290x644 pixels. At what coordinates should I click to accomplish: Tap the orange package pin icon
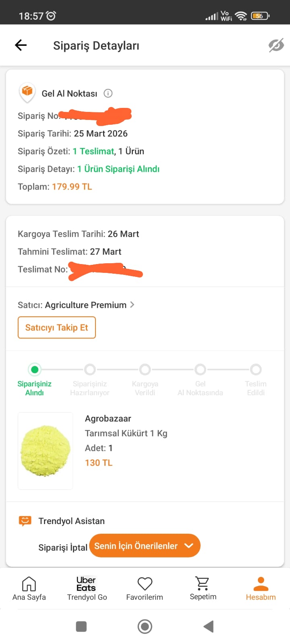[x=27, y=91]
